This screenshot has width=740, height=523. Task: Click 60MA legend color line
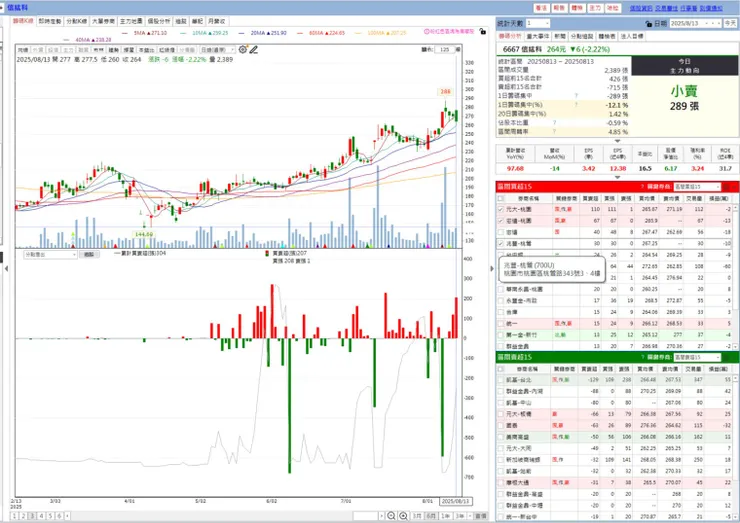click(x=300, y=33)
